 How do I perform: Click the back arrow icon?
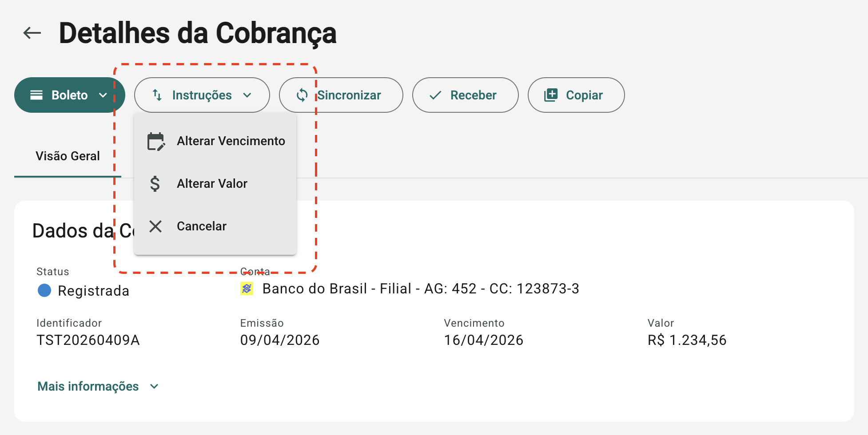pyautogui.click(x=32, y=33)
